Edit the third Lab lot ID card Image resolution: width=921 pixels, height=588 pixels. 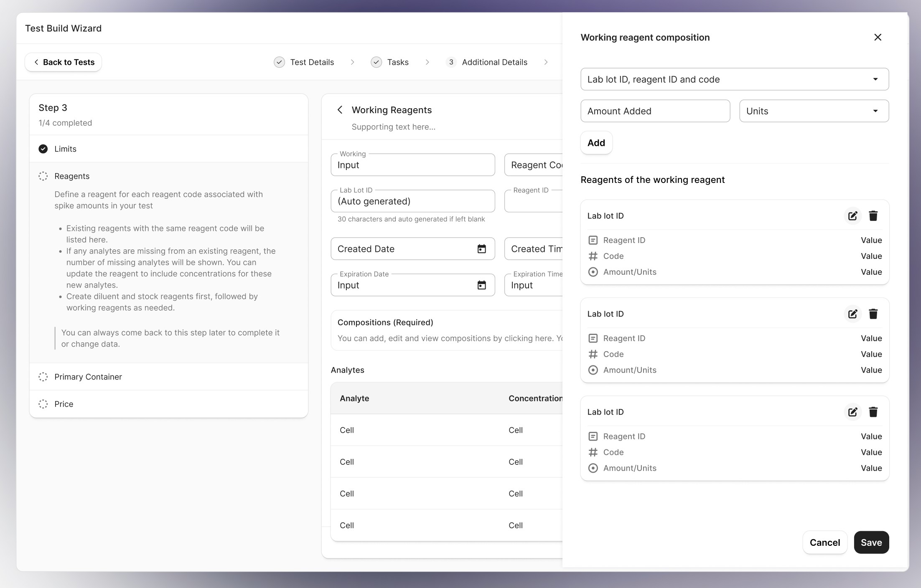pos(852,412)
